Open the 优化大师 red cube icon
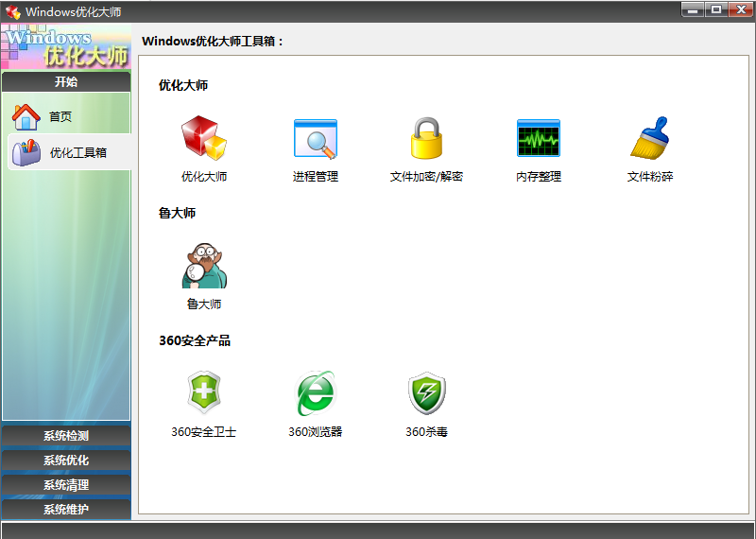The height and width of the screenshot is (539, 756). 204,138
